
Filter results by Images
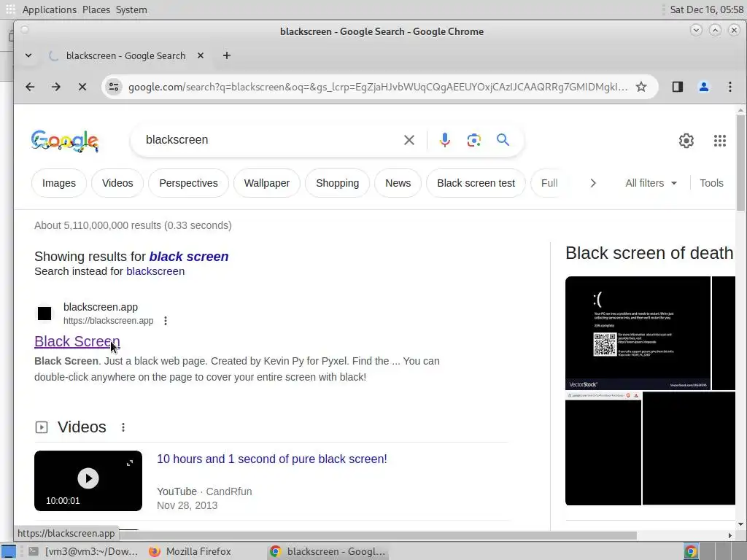pyautogui.click(x=59, y=183)
